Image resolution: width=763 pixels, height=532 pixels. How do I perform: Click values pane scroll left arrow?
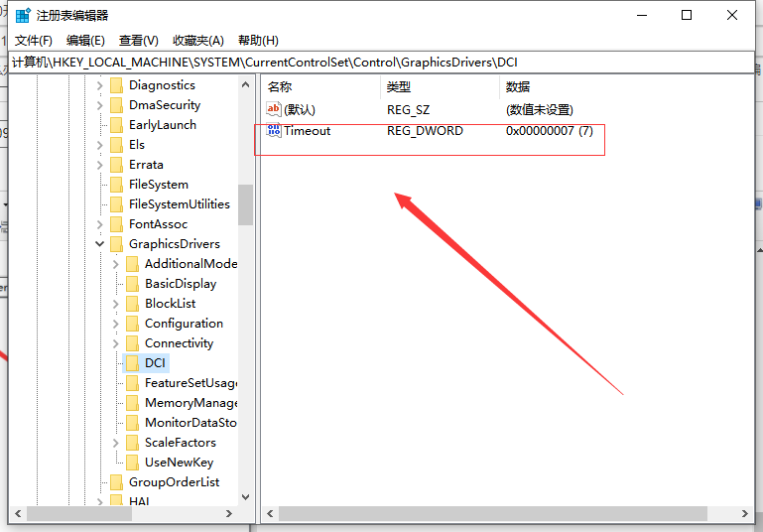(270, 513)
